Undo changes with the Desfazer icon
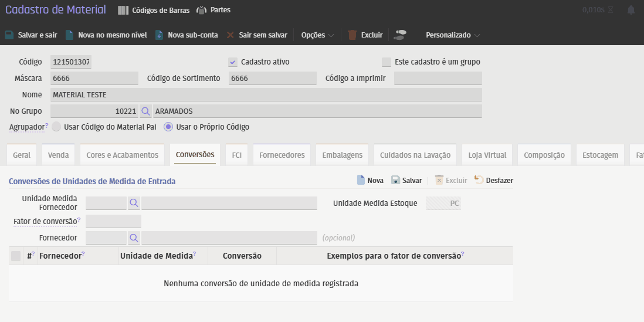 pos(479,180)
